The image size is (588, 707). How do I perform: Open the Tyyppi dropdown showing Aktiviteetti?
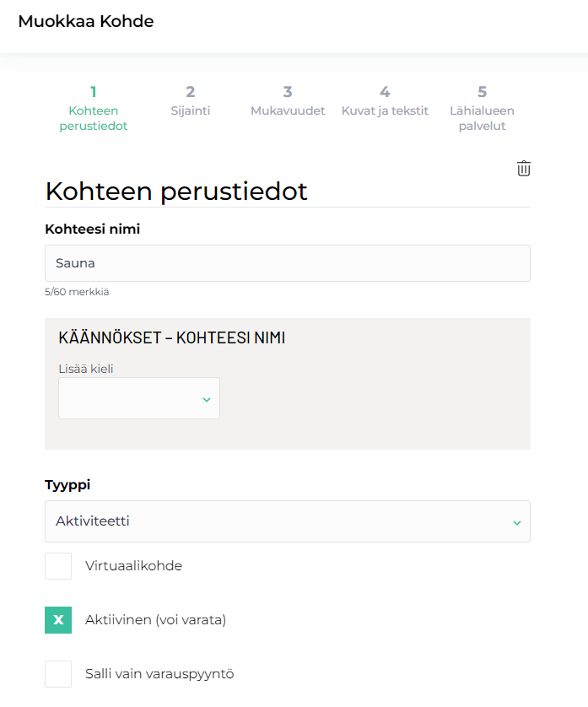[287, 521]
